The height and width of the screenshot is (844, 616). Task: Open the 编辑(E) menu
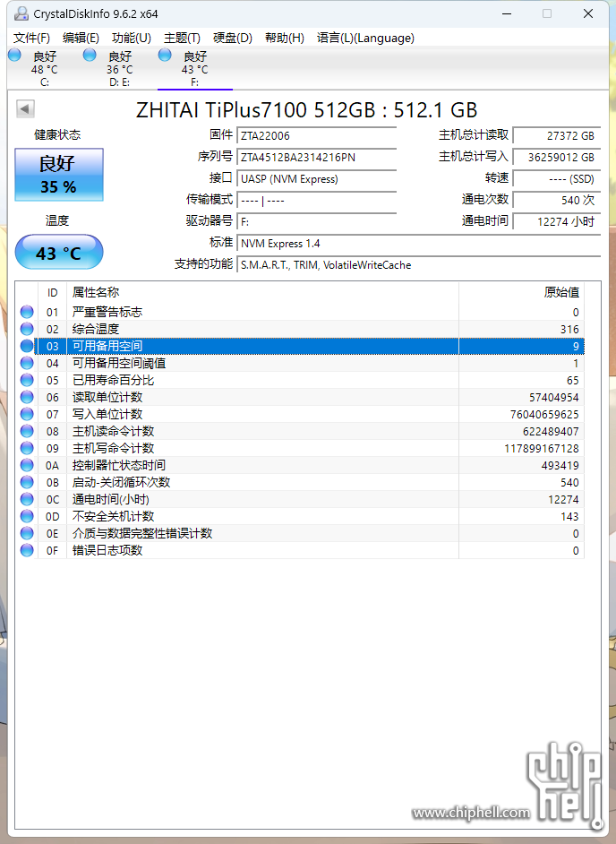(81, 38)
